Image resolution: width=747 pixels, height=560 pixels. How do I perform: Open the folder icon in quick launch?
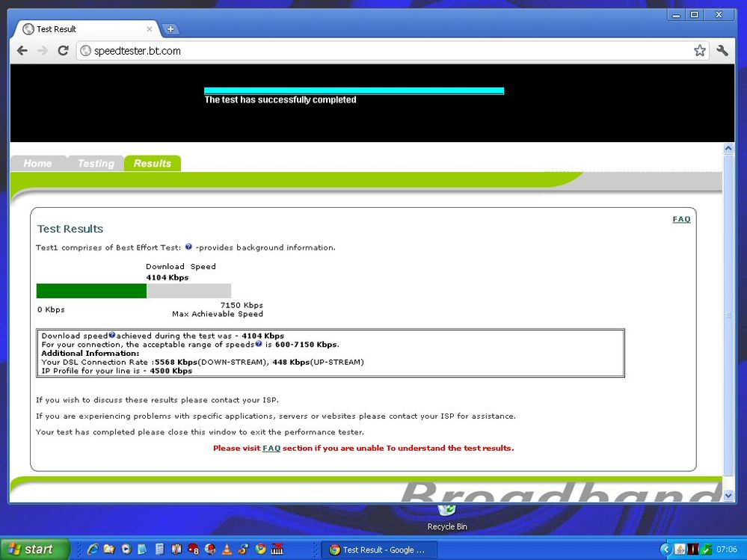point(109,549)
